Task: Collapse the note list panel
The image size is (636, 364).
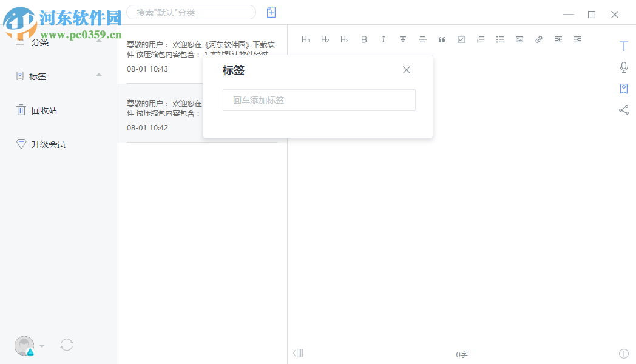Action: point(298,352)
